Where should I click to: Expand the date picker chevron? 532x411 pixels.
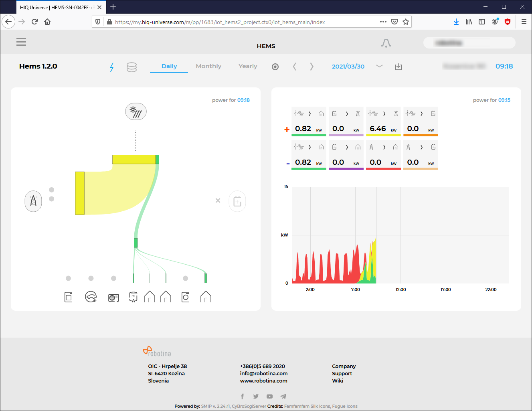click(379, 66)
